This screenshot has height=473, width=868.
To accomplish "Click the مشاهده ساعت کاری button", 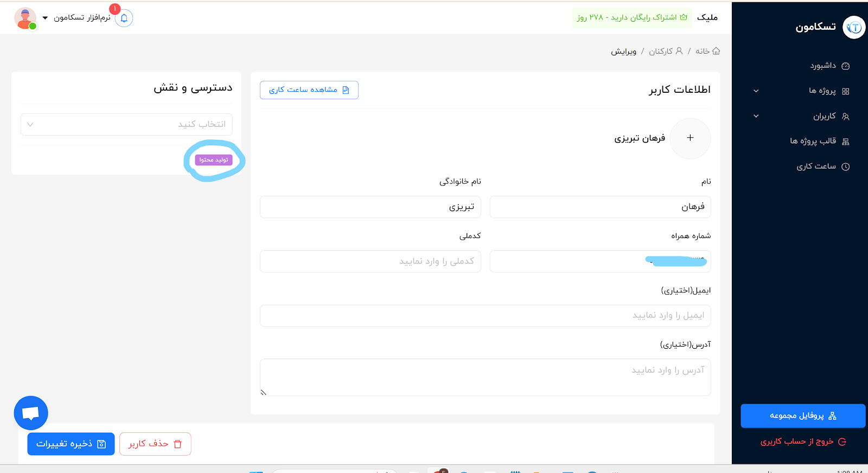I will tap(309, 90).
